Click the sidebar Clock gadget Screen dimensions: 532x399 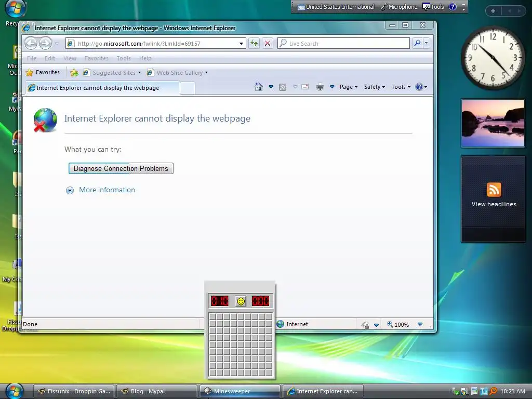tap(493, 58)
